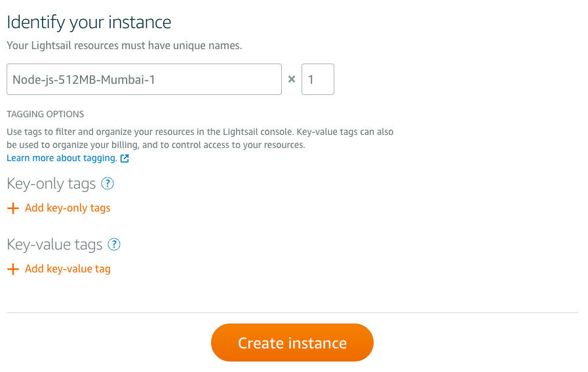Click the plus icon for key-only tags
The width and height of the screenshot is (588, 372).
(12, 208)
